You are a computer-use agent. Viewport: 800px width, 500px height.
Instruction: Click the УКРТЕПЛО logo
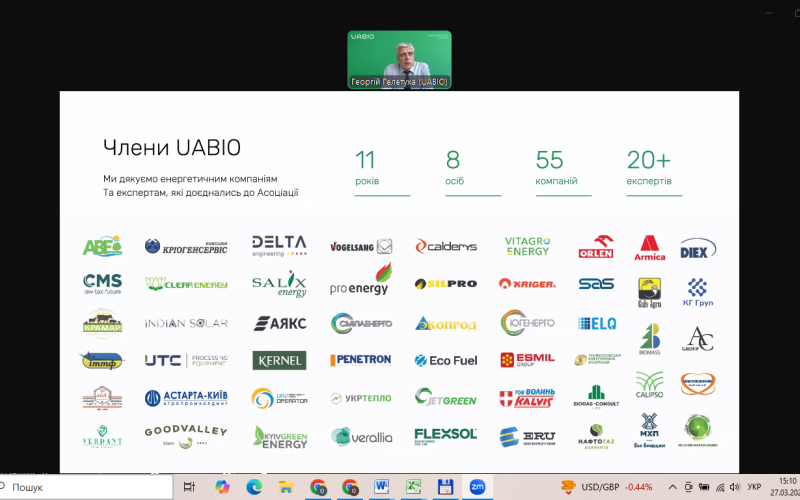(x=361, y=398)
